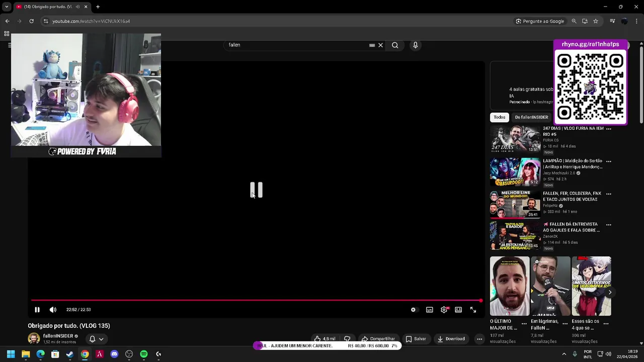This screenshot has width=644, height=362.
Task: Bookmark this page with the star
Action: pyautogui.click(x=596, y=21)
